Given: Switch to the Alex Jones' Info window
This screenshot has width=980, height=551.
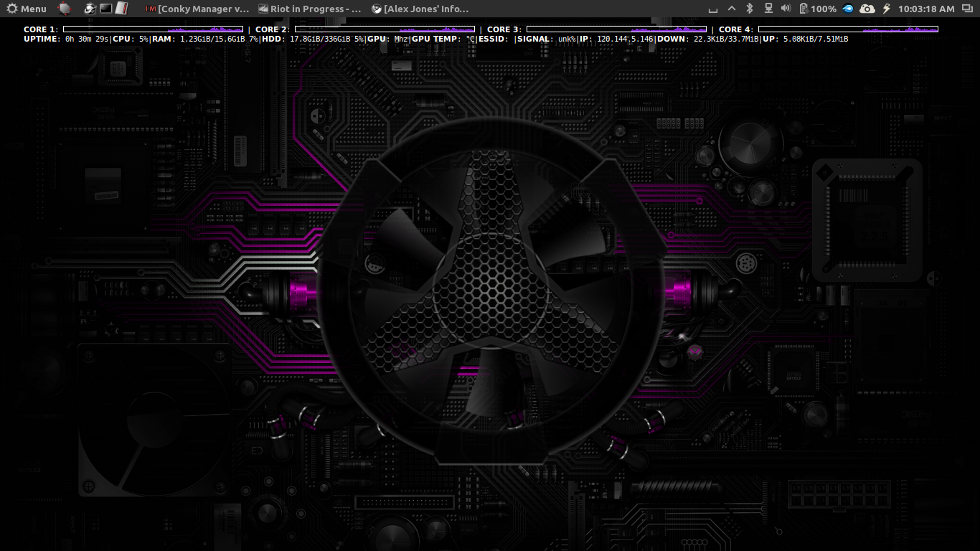Looking at the screenshot, I should pos(420,9).
